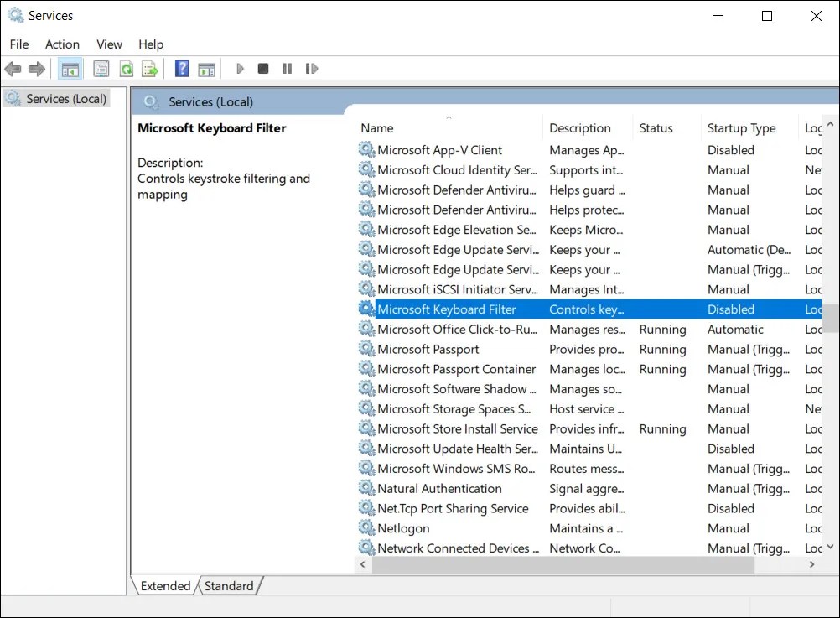Switch to the Standard tab
The height and width of the screenshot is (618, 840).
[229, 585]
